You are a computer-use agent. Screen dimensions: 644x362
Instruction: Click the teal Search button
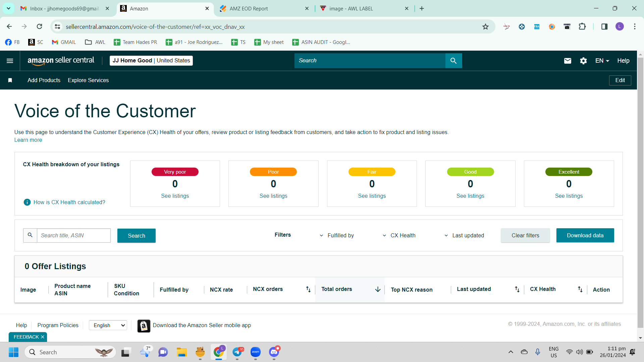click(137, 236)
